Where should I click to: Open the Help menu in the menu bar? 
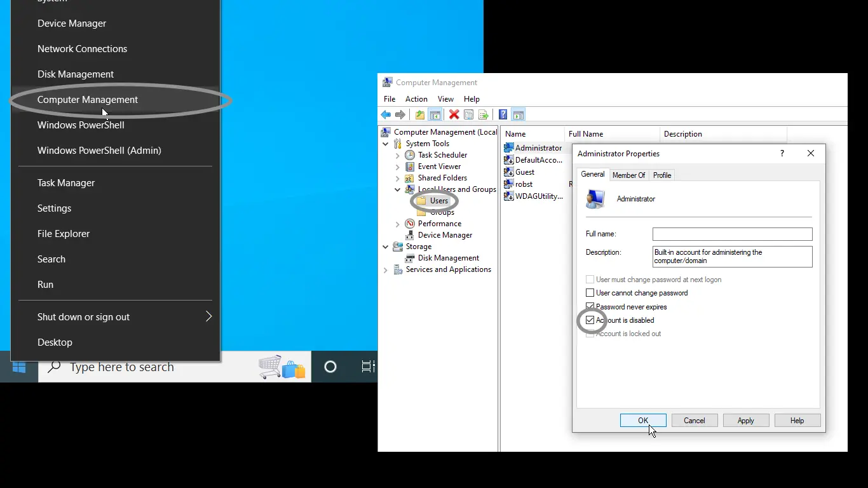point(471,99)
